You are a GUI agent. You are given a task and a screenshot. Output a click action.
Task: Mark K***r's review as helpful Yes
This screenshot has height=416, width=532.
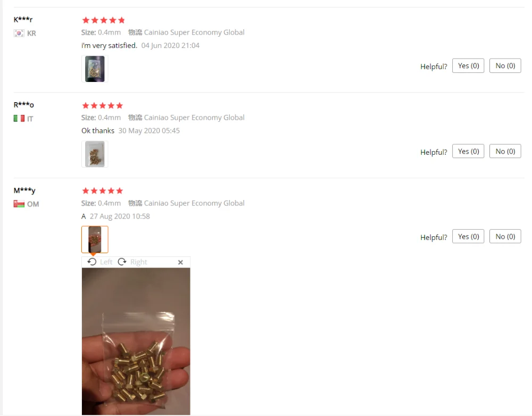pos(468,66)
